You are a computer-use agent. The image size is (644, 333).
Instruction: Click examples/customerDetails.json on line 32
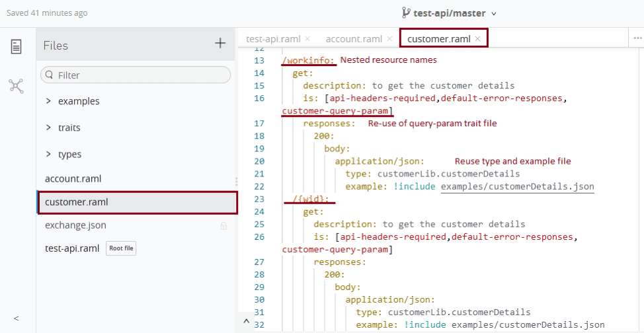[528, 325]
